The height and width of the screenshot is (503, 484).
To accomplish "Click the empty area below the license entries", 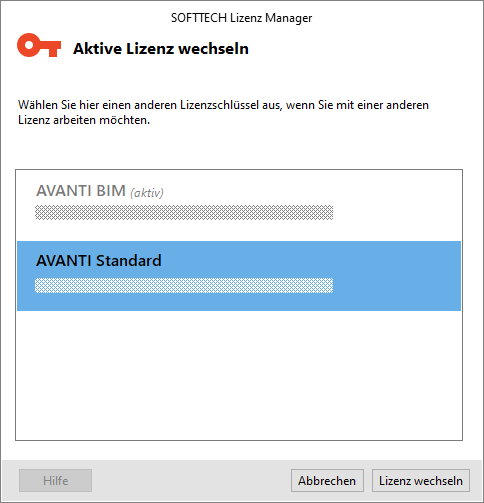I will (x=239, y=375).
